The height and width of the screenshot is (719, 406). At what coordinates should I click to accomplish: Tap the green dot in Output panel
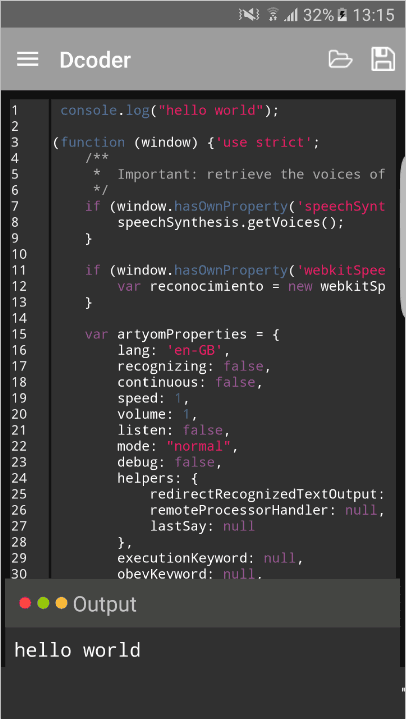pos(43,603)
